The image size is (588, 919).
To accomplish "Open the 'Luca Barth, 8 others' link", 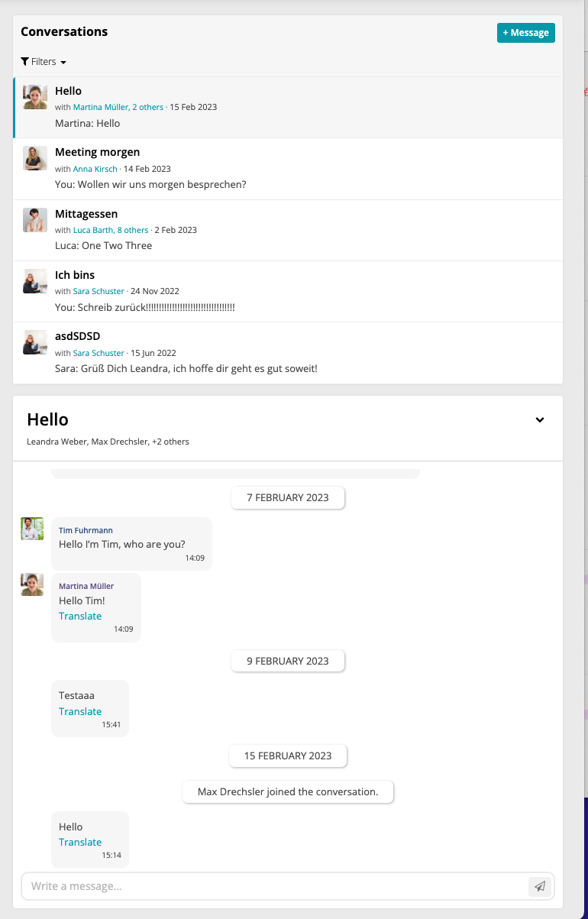I will 111,229.
